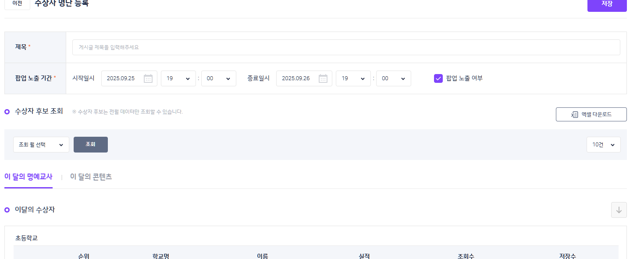Switch to the 이 달의 콘텐츠 tab
Screen dimensions: 644x259
coord(91,177)
